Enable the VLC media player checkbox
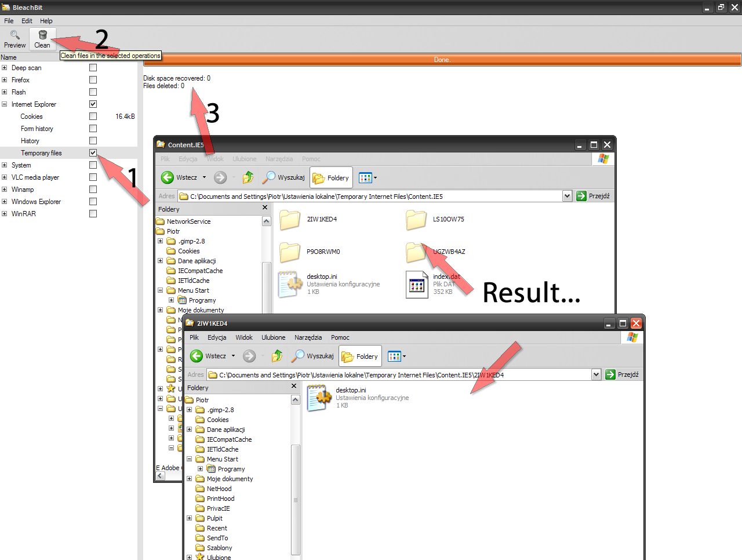This screenshot has width=742, height=560. pos(93,177)
